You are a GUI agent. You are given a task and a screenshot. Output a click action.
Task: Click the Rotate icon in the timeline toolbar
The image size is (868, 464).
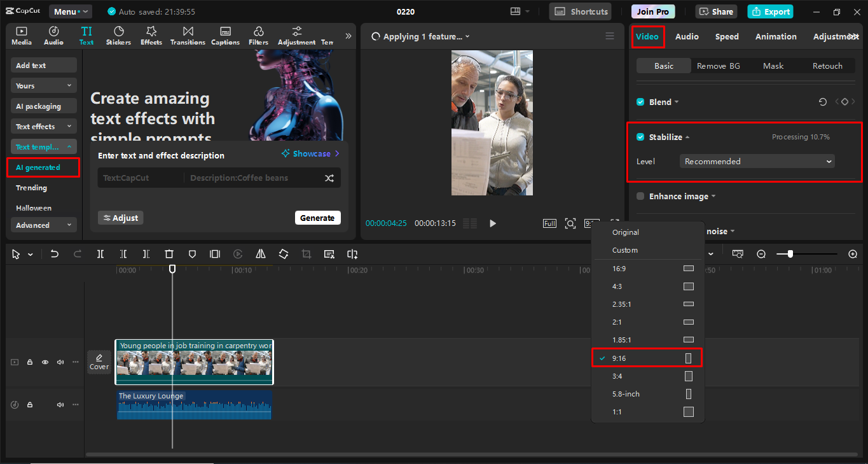(283, 253)
